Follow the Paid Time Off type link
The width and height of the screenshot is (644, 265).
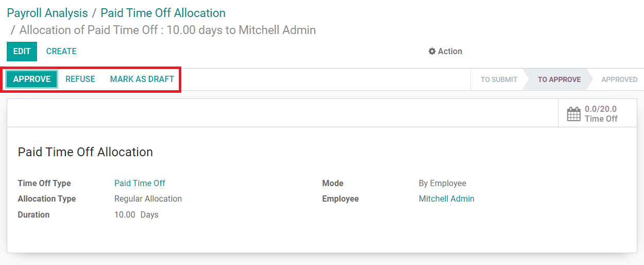140,183
